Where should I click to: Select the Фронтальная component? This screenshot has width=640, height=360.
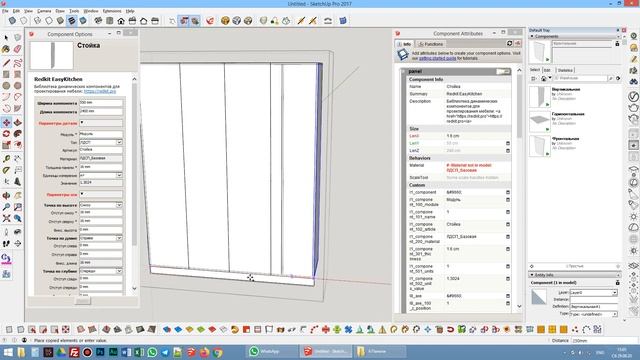pos(565,139)
